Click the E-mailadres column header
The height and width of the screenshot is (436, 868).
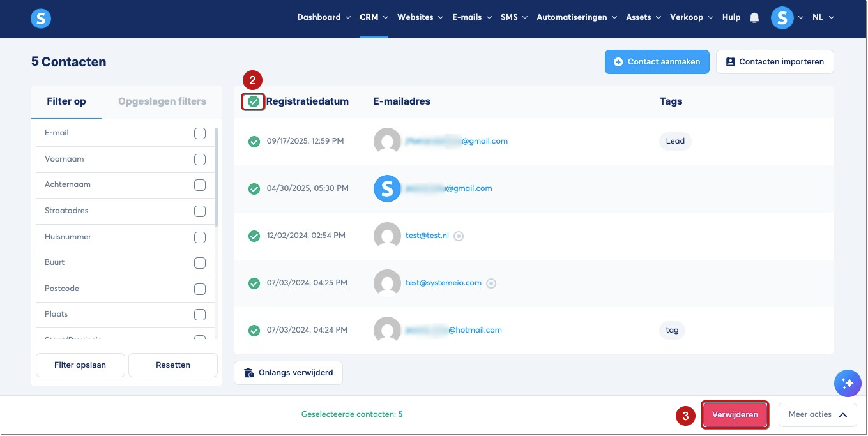(402, 101)
